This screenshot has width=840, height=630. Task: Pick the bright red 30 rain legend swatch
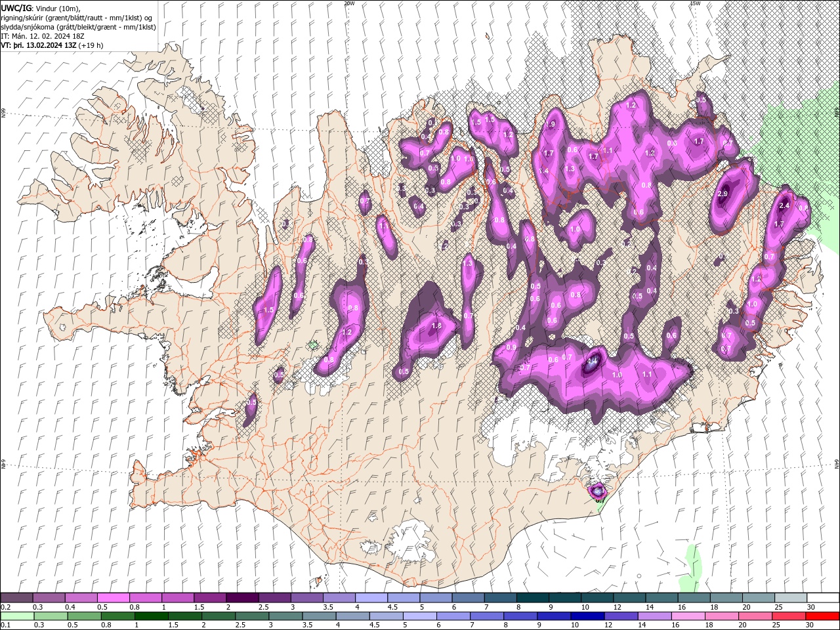pos(822,616)
